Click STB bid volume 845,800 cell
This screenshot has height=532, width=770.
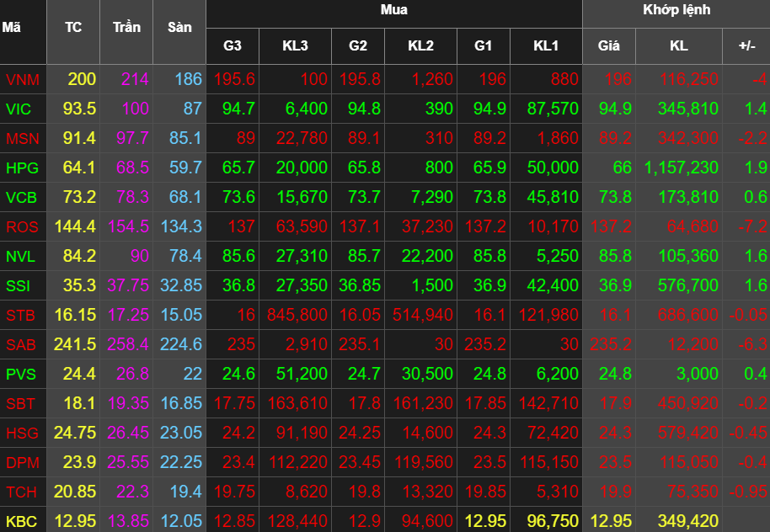click(297, 315)
